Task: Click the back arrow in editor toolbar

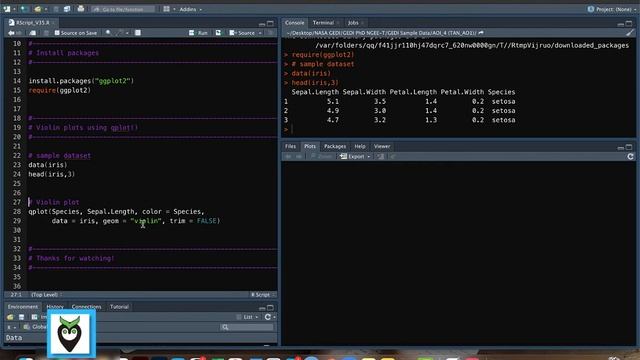Action: [11, 33]
